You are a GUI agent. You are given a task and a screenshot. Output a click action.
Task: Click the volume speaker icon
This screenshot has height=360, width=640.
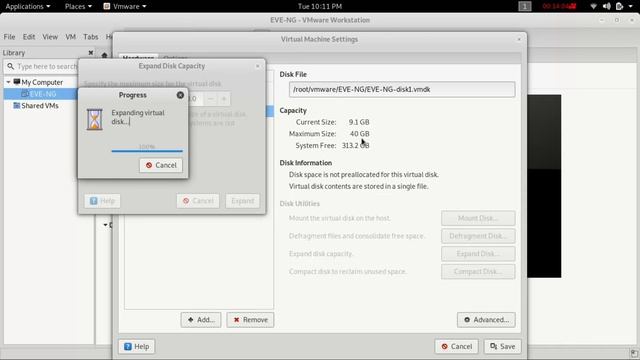click(607, 6)
